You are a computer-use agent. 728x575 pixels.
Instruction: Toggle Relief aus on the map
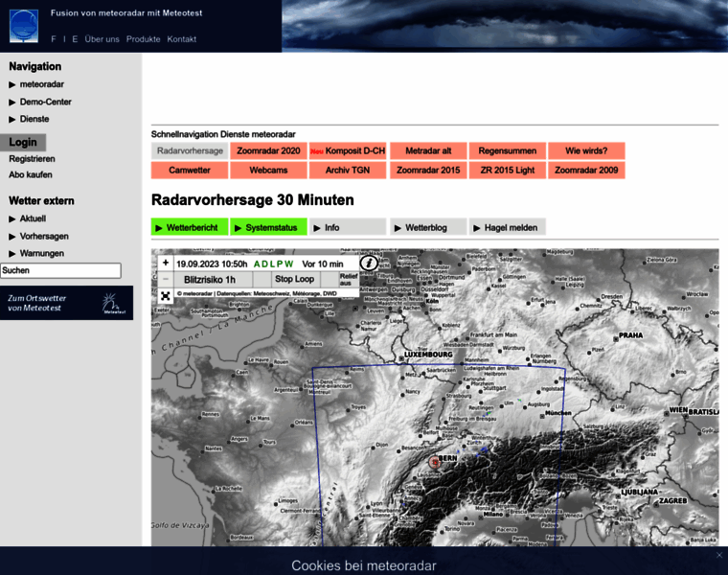[349, 279]
